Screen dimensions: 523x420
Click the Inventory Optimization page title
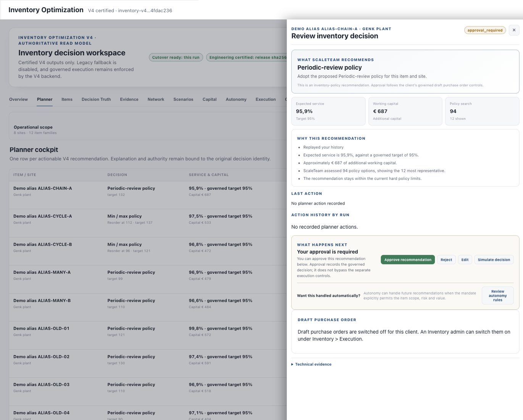click(x=46, y=10)
